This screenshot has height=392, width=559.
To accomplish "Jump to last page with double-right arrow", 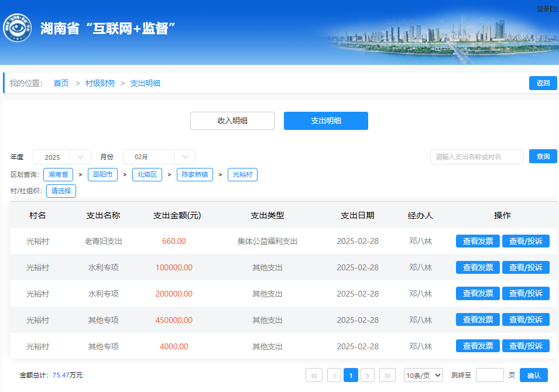I will pyautogui.click(x=387, y=375).
